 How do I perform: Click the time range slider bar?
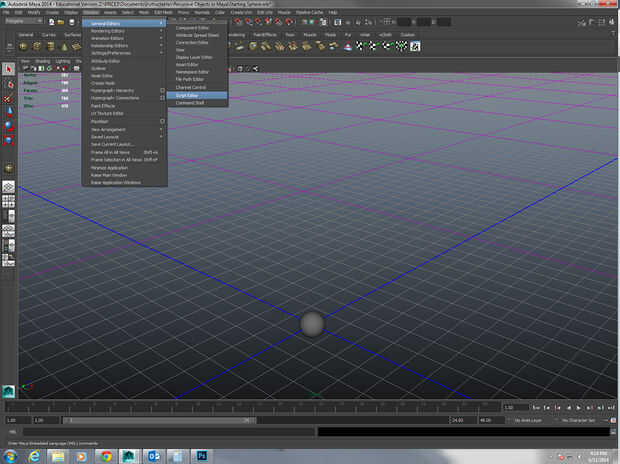coord(160,420)
